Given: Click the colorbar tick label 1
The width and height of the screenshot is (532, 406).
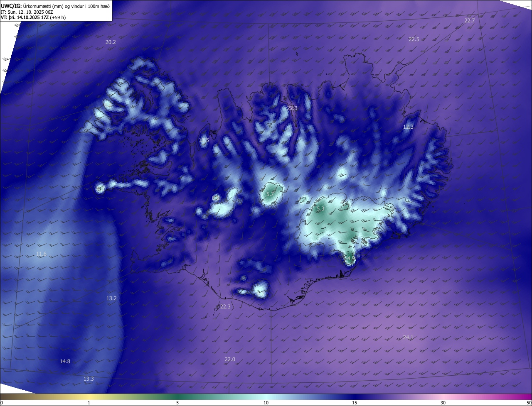Looking at the screenshot, I should [x=89, y=403].
